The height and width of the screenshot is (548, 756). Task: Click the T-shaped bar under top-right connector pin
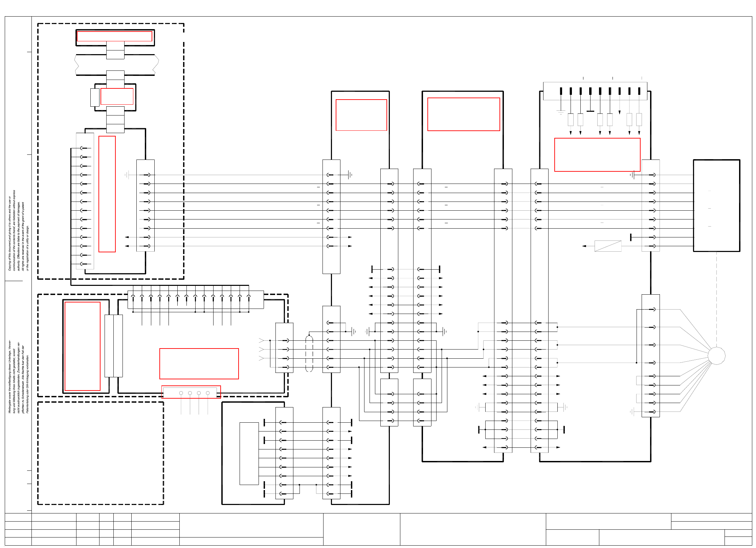click(590, 110)
